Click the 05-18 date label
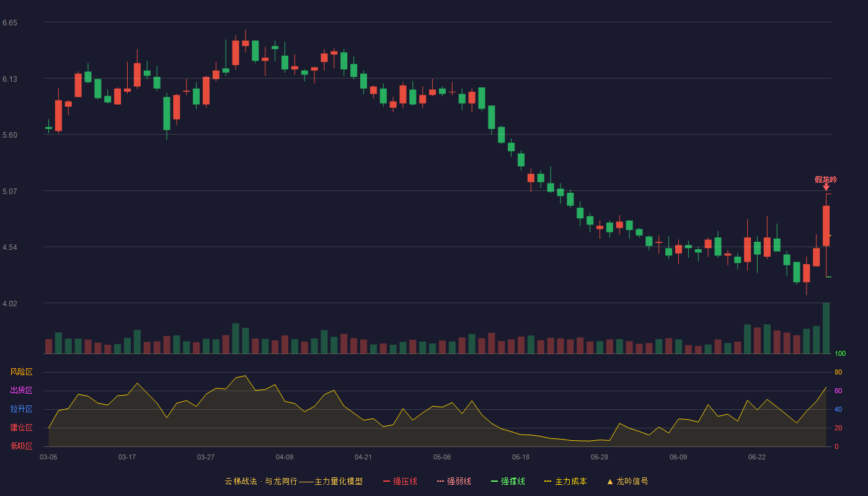 [521, 457]
